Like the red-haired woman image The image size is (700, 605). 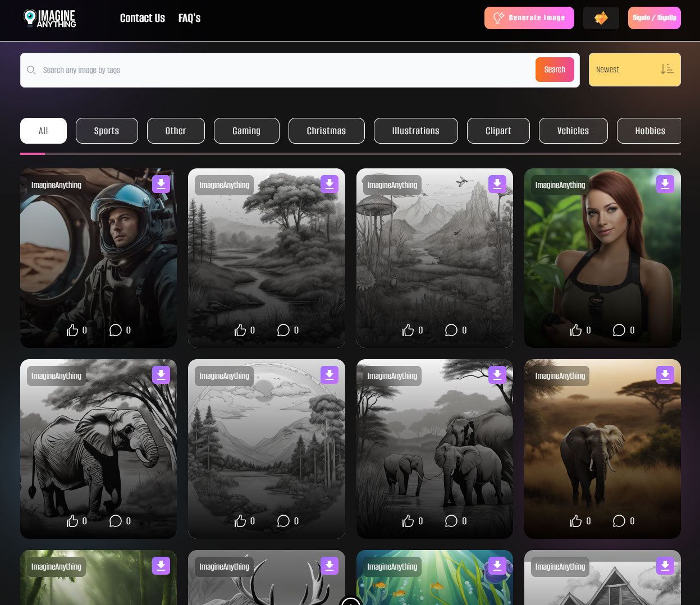coord(576,330)
